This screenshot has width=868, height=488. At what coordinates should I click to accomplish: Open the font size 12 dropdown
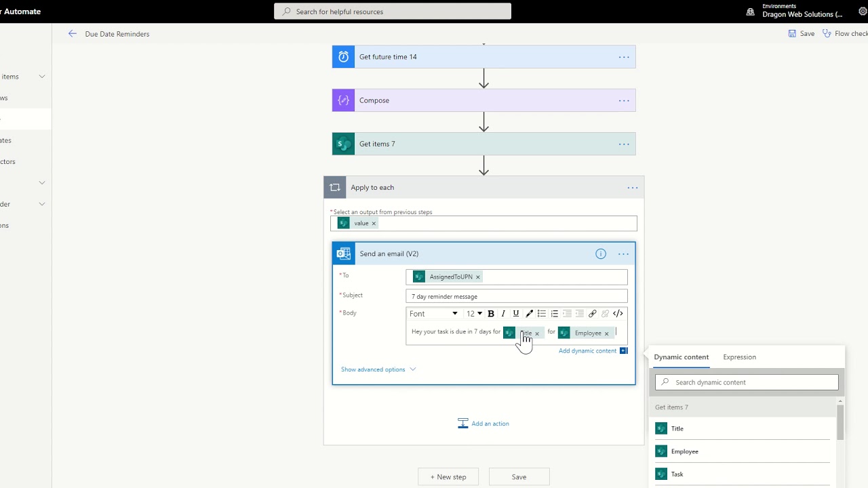[x=473, y=313]
